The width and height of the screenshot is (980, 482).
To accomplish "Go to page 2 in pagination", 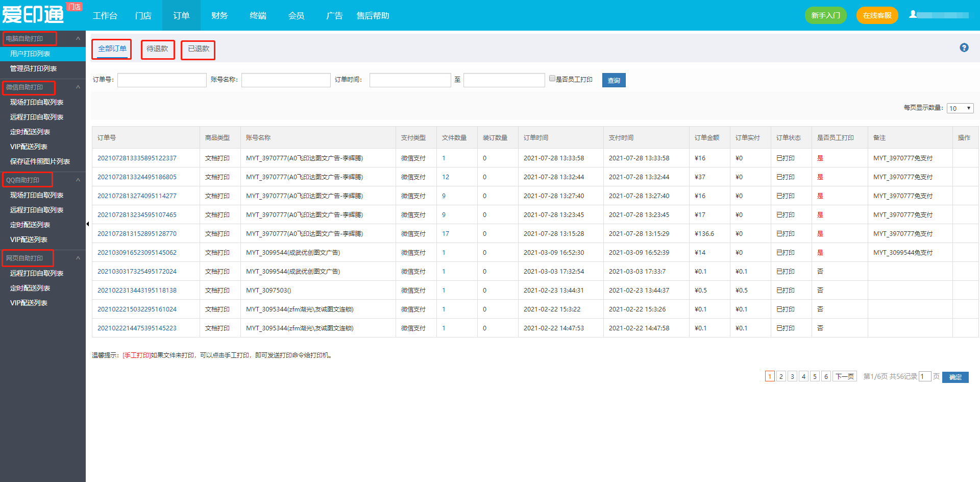I will 781,376.
